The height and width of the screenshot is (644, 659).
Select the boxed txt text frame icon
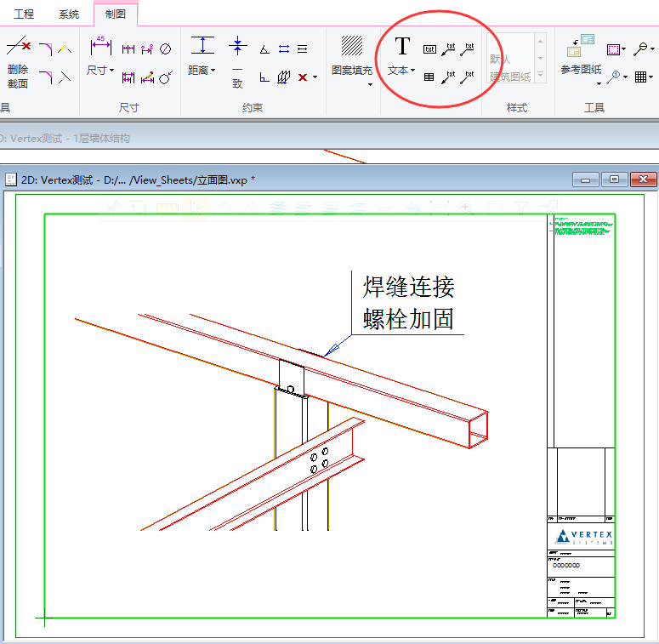pos(429,49)
